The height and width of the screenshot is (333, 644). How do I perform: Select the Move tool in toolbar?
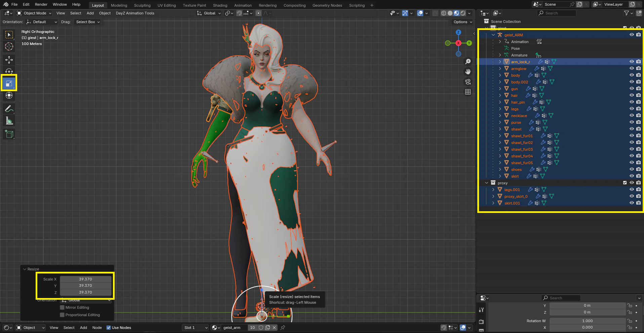(9, 60)
